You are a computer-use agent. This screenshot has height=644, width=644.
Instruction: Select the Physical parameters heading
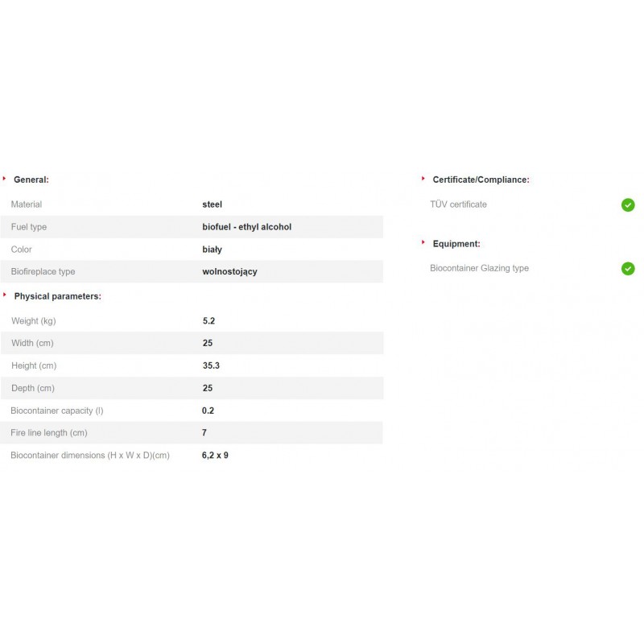(57, 296)
